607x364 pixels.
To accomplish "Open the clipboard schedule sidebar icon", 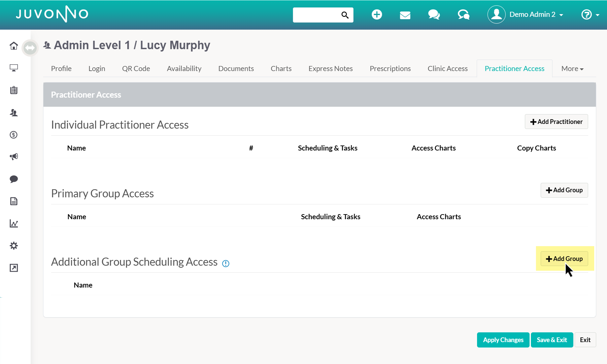I will [14, 90].
